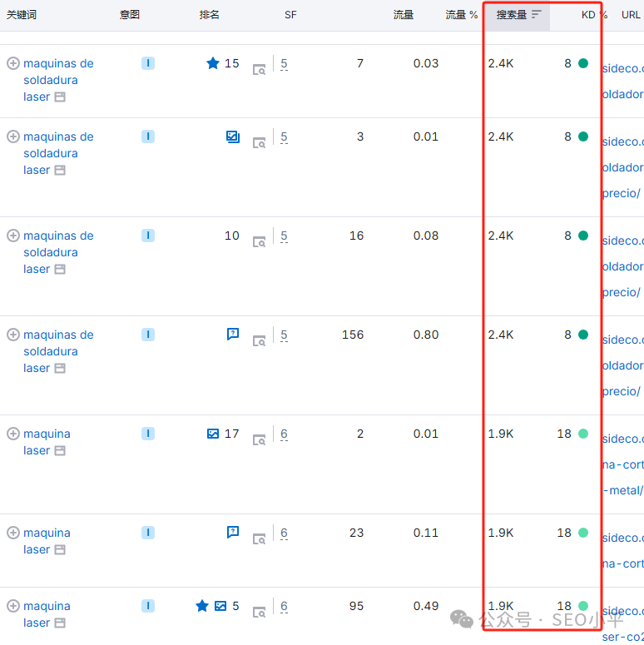Open SERP snapshot icon in traffic 95 row
Screen dimensions: 644x645
click(x=259, y=613)
